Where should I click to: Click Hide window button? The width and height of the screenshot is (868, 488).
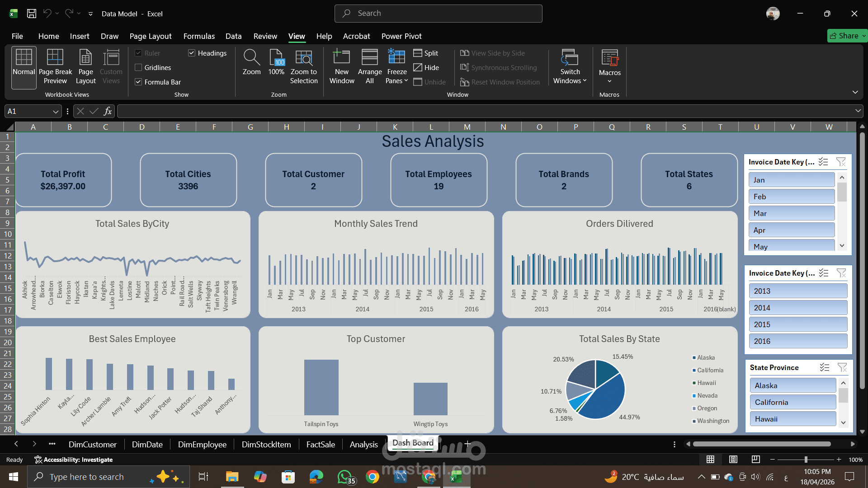pos(426,68)
